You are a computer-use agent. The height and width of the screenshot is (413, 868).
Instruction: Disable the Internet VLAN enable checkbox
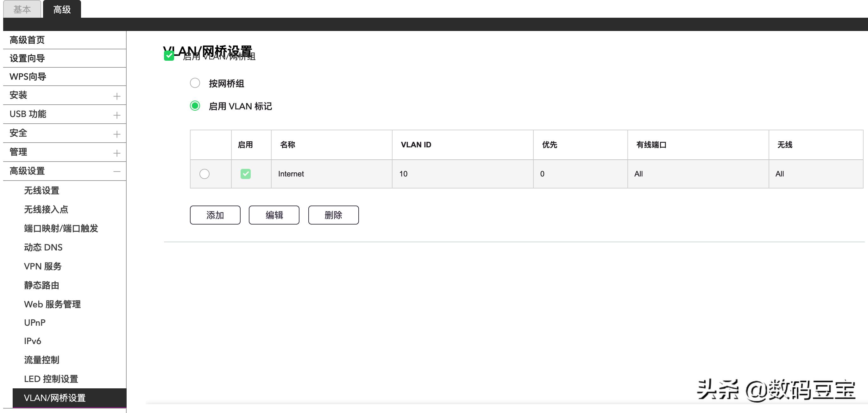coord(246,174)
